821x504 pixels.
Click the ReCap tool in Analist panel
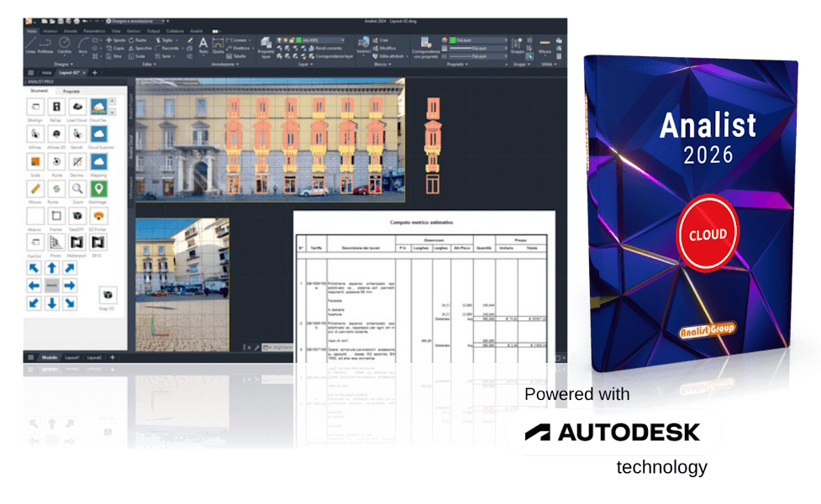coord(56,108)
